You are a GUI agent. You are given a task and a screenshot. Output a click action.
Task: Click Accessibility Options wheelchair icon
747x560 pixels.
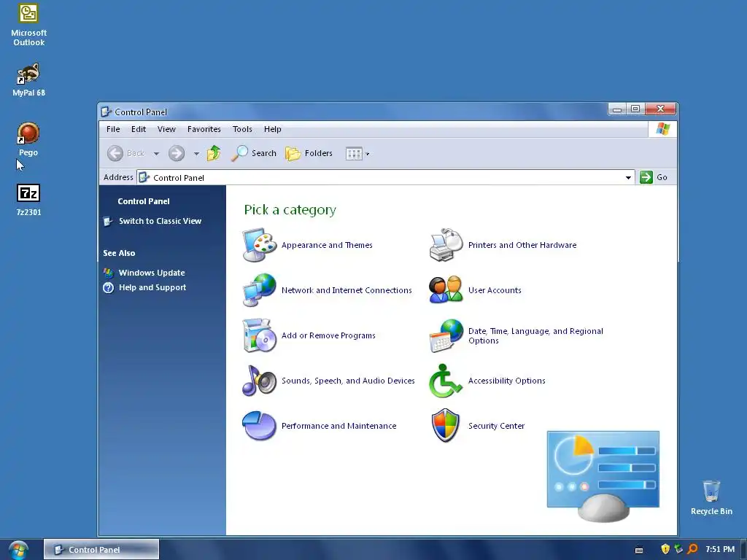coord(446,381)
